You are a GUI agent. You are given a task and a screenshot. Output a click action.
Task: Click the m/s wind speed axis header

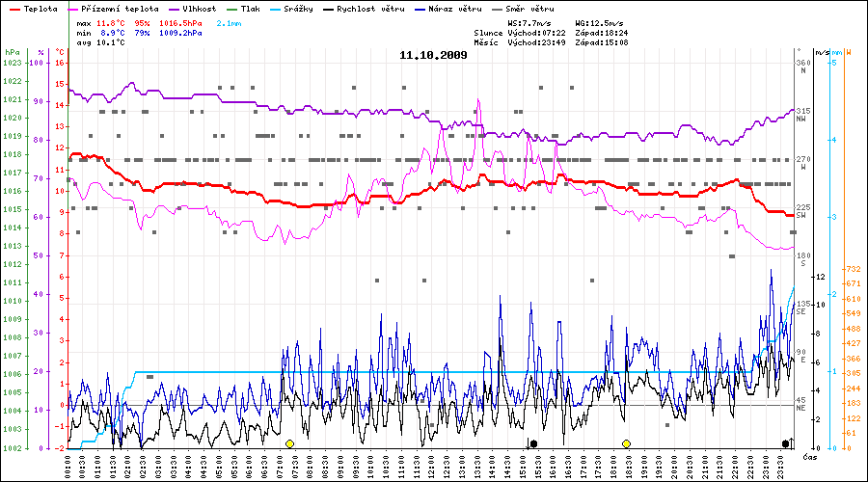(821, 51)
